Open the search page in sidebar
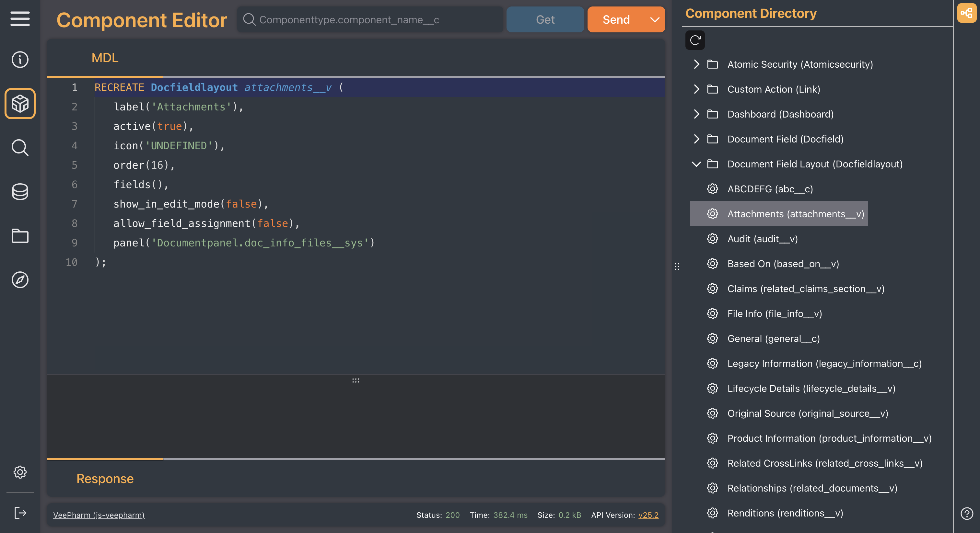Viewport: 980px width, 533px height. 20,148
